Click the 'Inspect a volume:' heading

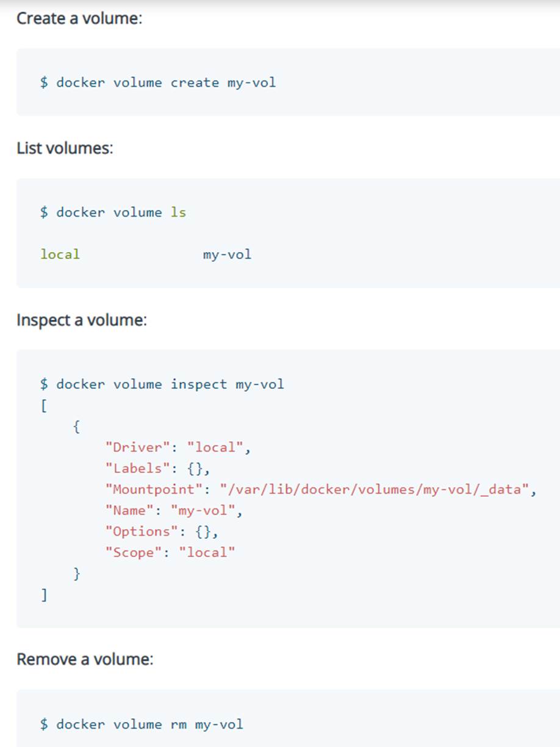[82, 320]
